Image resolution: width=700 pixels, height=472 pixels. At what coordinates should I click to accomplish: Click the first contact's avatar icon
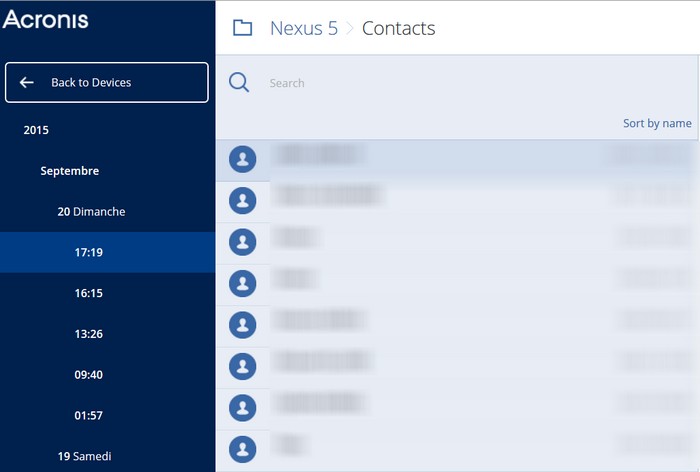coord(243,159)
